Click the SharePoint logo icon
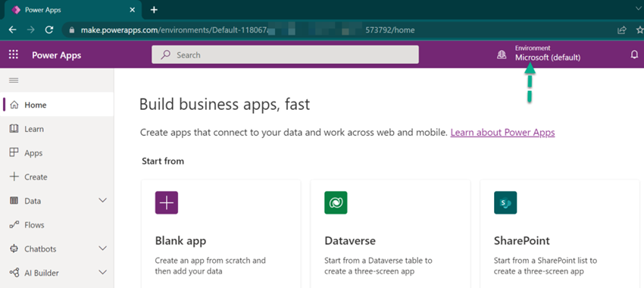 (505, 202)
